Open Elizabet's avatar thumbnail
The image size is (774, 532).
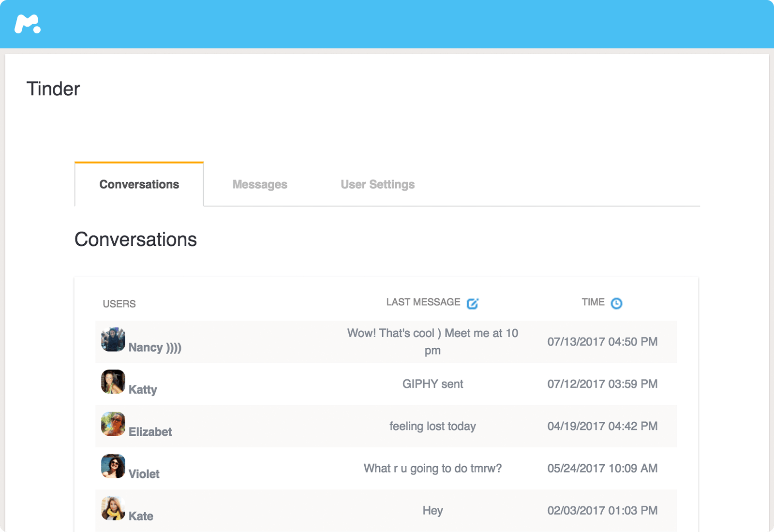113,424
